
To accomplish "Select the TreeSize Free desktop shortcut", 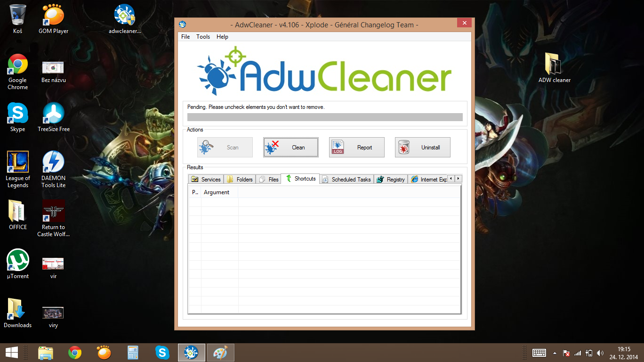I will pyautogui.click(x=54, y=117).
